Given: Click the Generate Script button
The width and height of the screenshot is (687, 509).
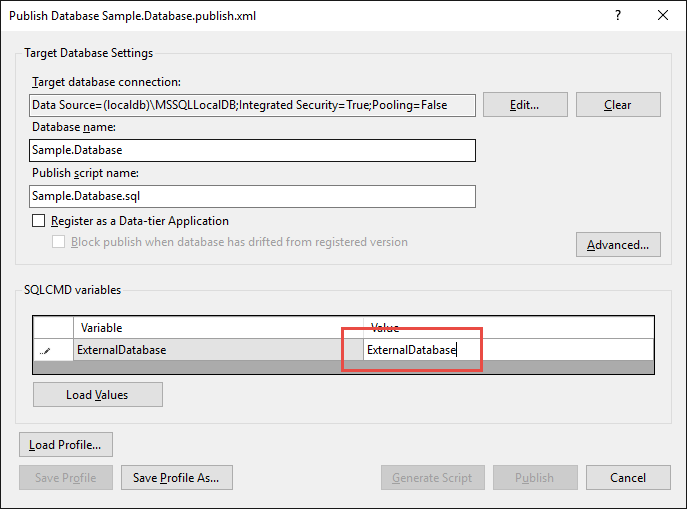Looking at the screenshot, I should pyautogui.click(x=433, y=478).
